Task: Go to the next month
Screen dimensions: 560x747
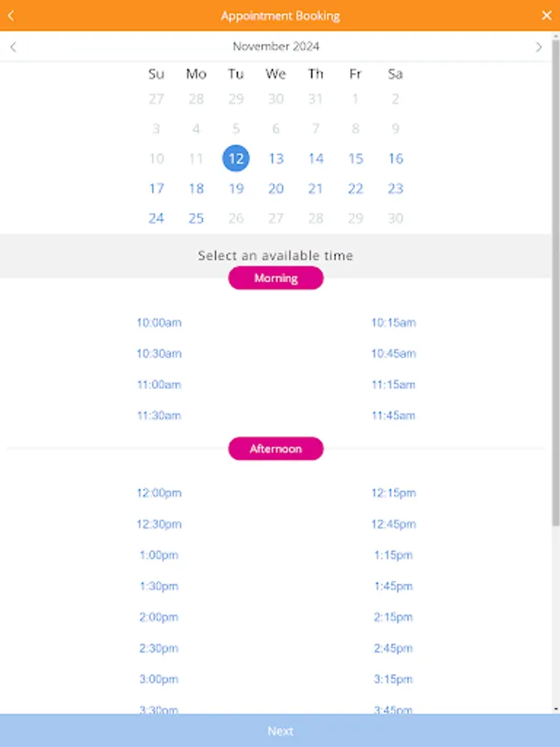Action: point(538,47)
